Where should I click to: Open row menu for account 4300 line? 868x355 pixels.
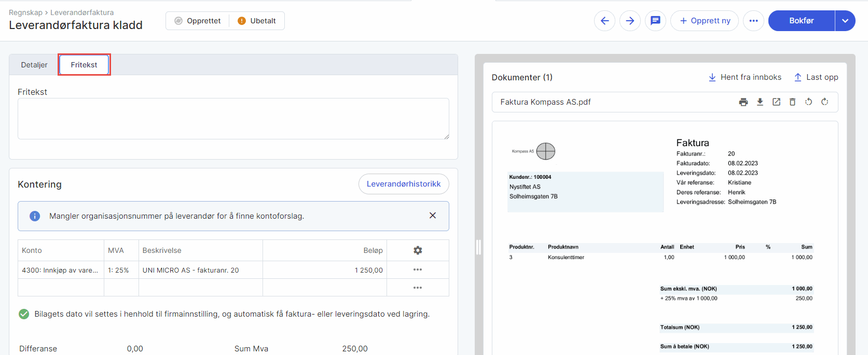point(418,270)
